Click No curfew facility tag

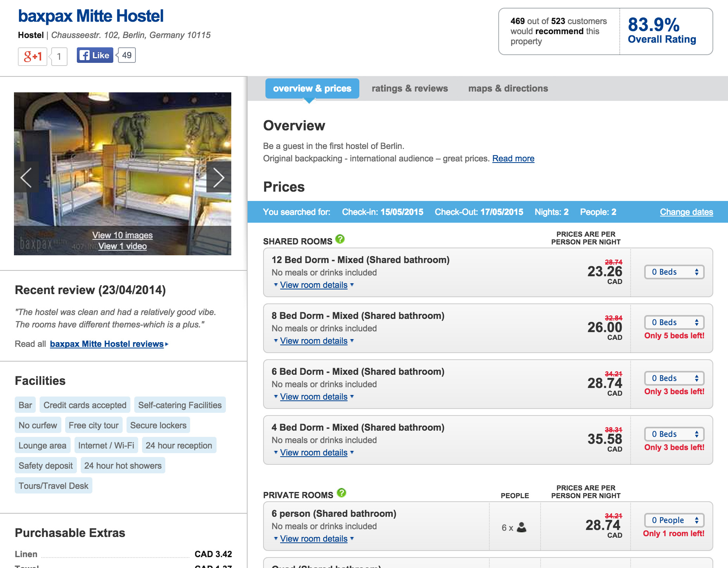click(x=38, y=425)
